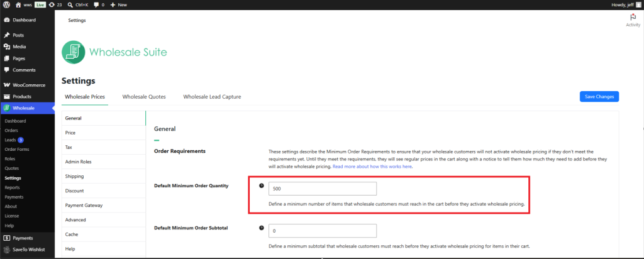The width and height of the screenshot is (644, 259).
Task: Open Wholesale submenu Quotes link
Action: point(11,168)
